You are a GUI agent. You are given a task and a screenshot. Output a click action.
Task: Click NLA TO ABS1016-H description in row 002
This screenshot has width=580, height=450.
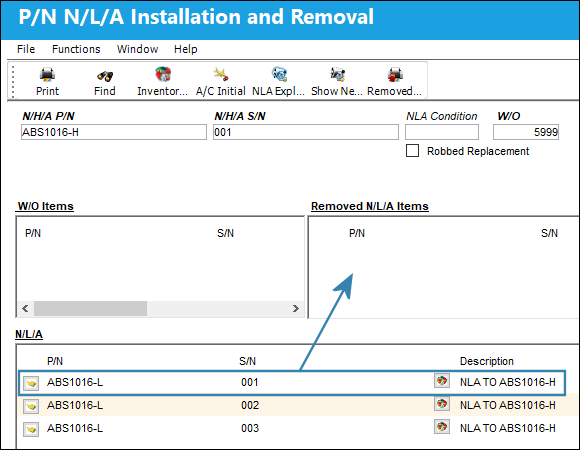click(x=508, y=405)
